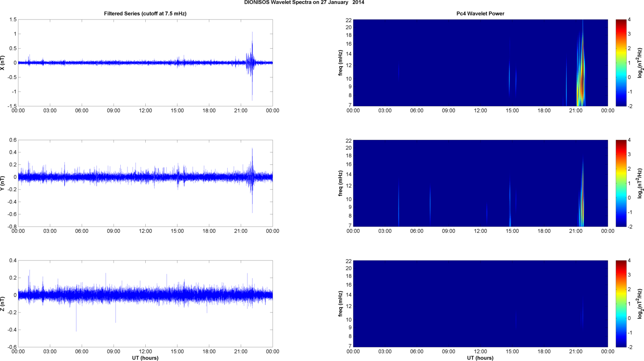Click '21:00' tick below Y time series
644x361 pixels.
[x=241, y=231]
